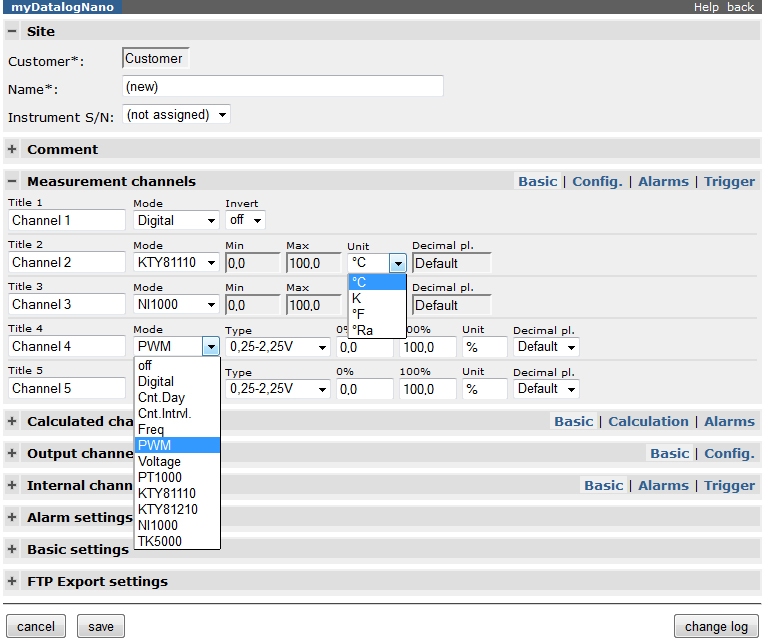Open Output channels Basic tab
The height and width of the screenshot is (642, 771).
coord(670,453)
